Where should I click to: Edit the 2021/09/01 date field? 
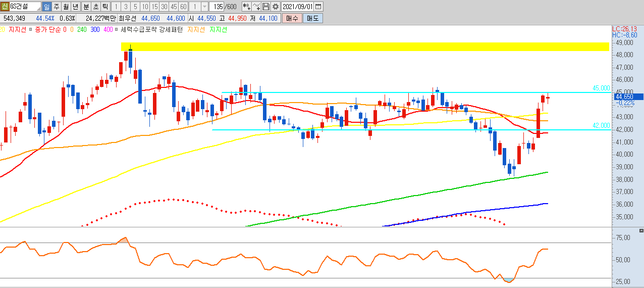click(x=298, y=7)
